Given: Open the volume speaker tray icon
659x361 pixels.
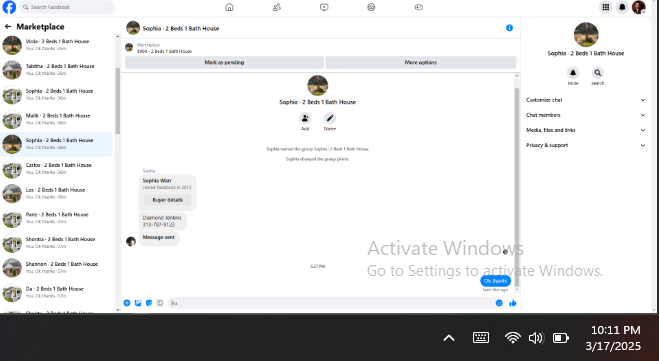Looking at the screenshot, I should pyautogui.click(x=536, y=337).
